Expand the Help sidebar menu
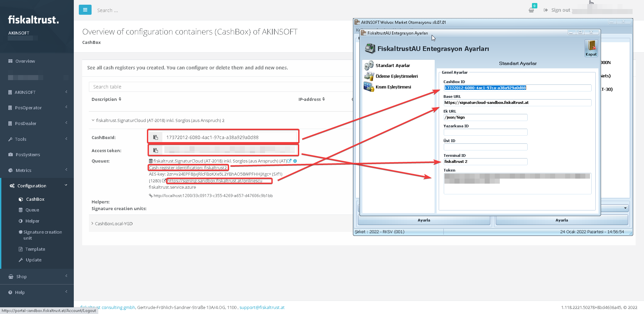This screenshot has width=644, height=314. tap(37, 292)
